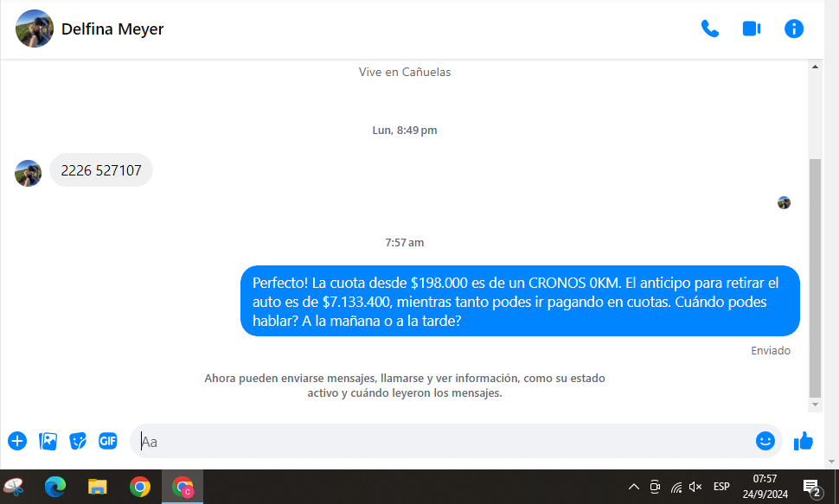Open more actions plus button
Viewport: 839px width, 504px height.
(x=17, y=442)
